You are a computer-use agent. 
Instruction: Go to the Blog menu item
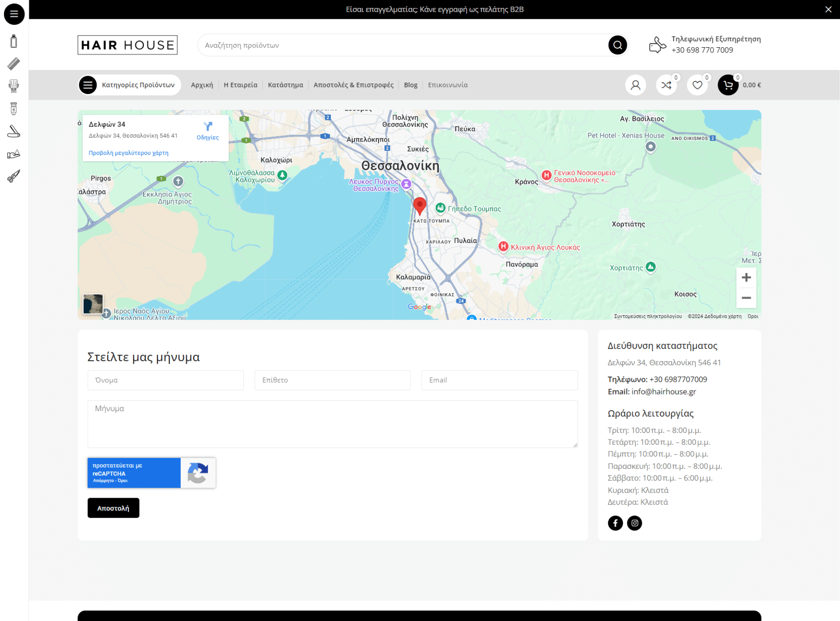[410, 85]
